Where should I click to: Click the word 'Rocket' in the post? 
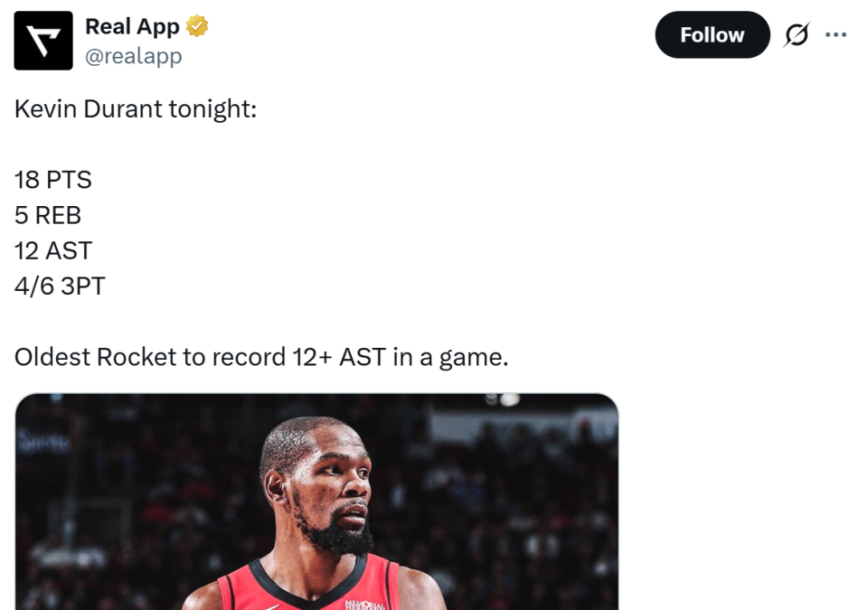tap(137, 357)
